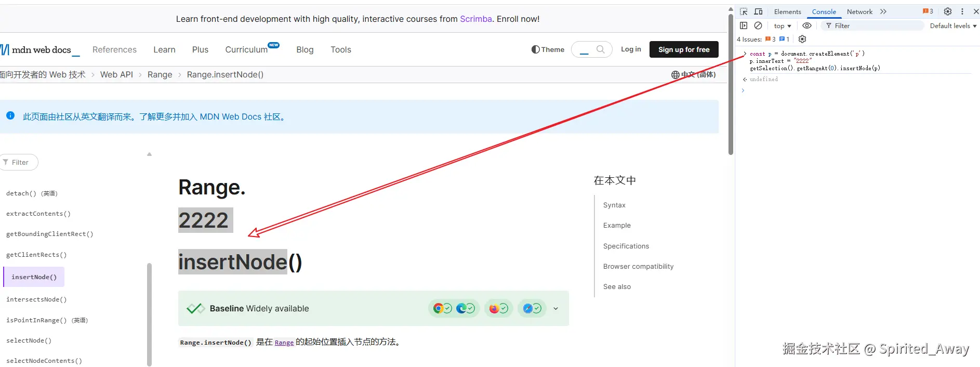Follow the Scrimba link in the banner
The height and width of the screenshot is (367, 980).
(475, 19)
